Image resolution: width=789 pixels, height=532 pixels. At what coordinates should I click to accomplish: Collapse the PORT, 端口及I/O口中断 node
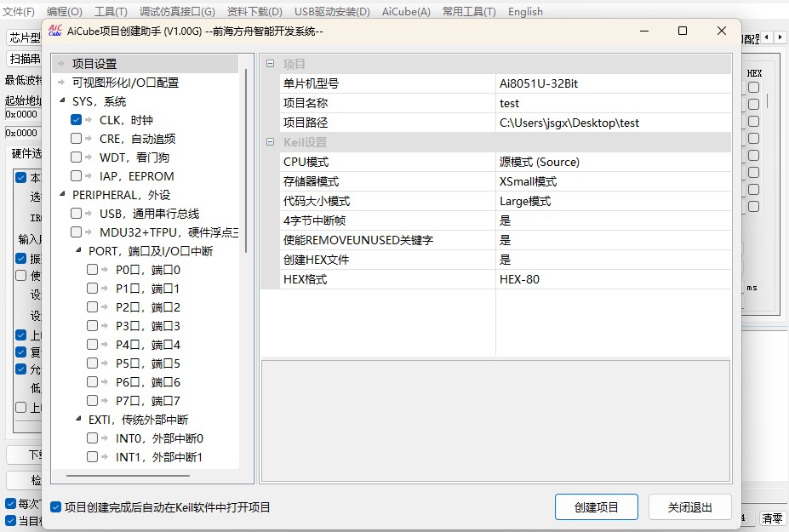78,250
